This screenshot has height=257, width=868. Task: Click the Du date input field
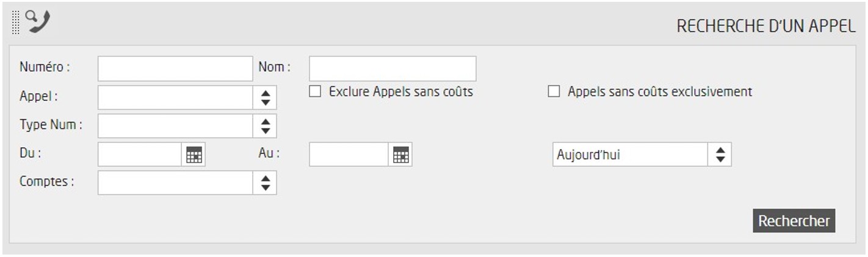(x=140, y=155)
